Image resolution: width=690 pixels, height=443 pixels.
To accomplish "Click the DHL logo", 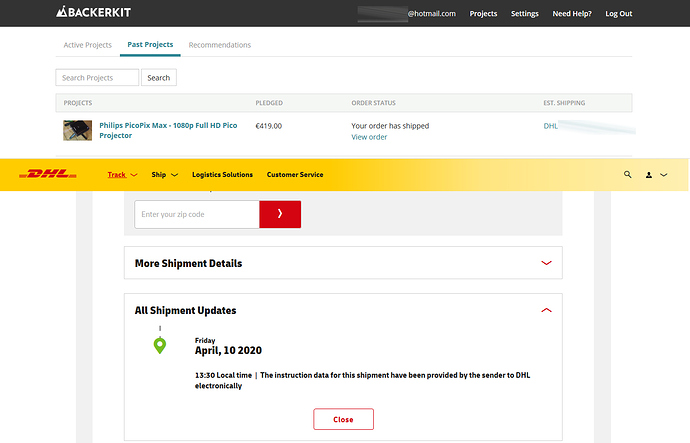I will coord(48,174).
